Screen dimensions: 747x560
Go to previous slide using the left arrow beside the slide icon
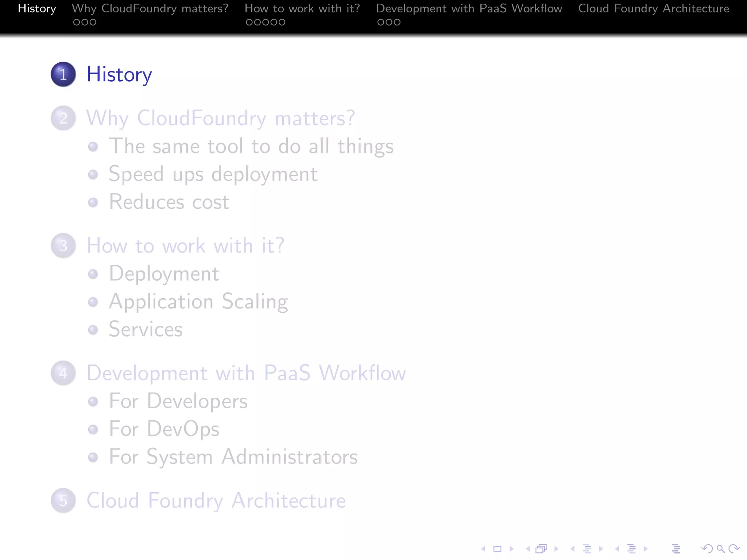[x=483, y=549]
